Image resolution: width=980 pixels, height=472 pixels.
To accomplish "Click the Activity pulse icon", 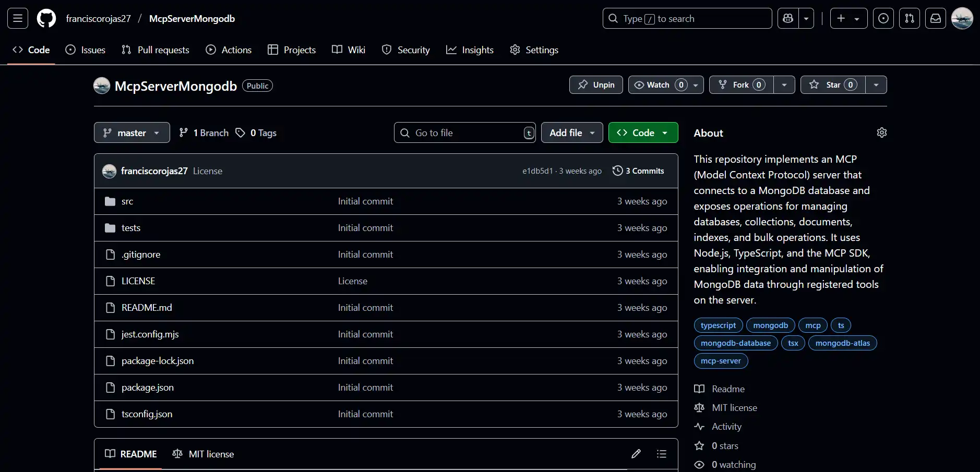I will tap(699, 427).
